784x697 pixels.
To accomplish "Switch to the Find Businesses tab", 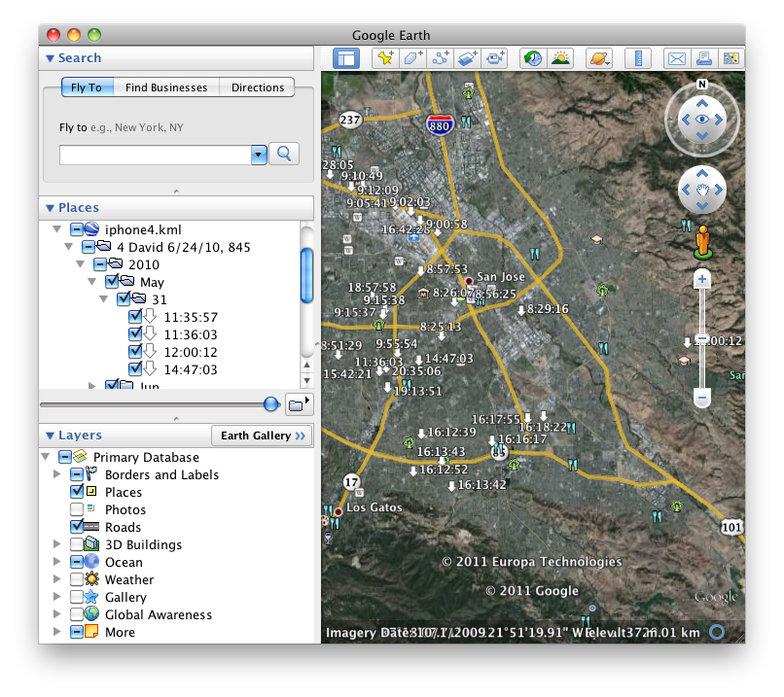I will (x=166, y=87).
